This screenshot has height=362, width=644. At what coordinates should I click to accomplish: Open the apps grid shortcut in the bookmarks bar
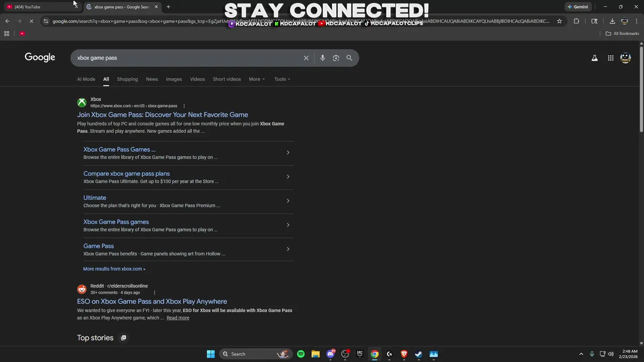point(7,34)
